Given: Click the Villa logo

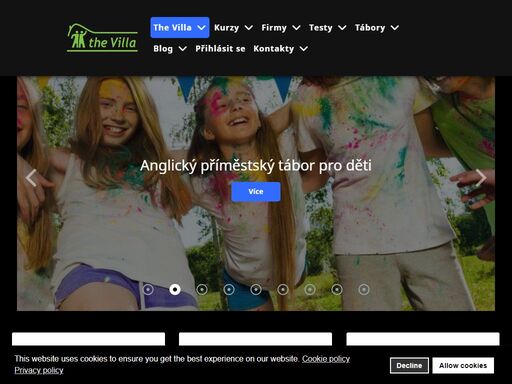Looking at the screenshot, I should [x=102, y=38].
